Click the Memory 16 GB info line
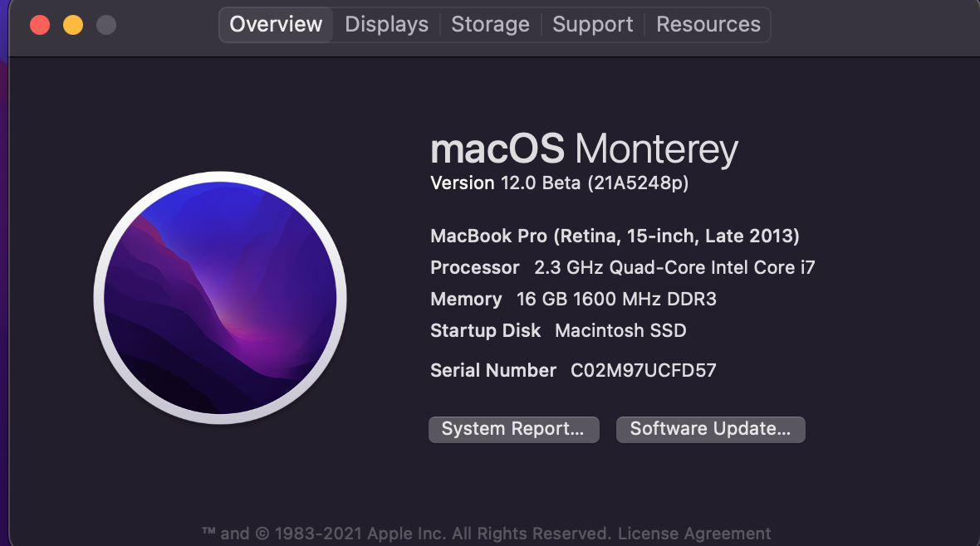 [x=573, y=300]
